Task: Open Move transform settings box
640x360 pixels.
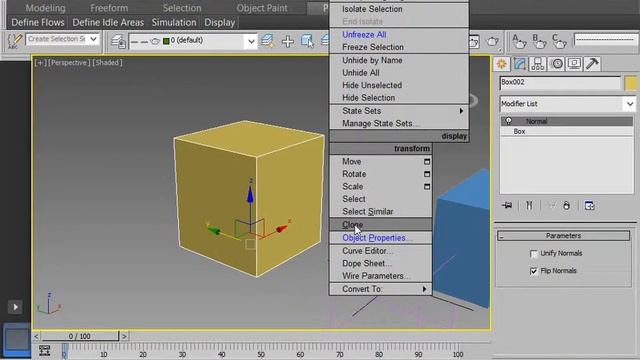Action: click(x=427, y=162)
